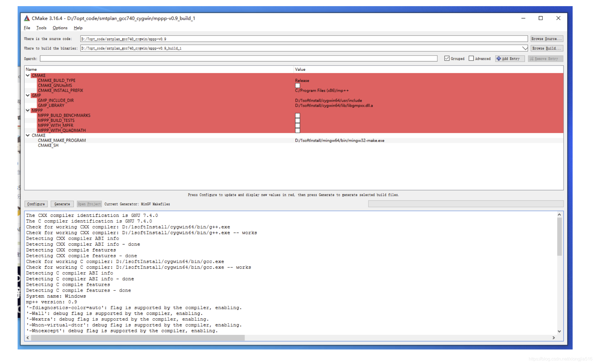595x364 pixels.
Task: Click the Open Project button
Action: 89,204
